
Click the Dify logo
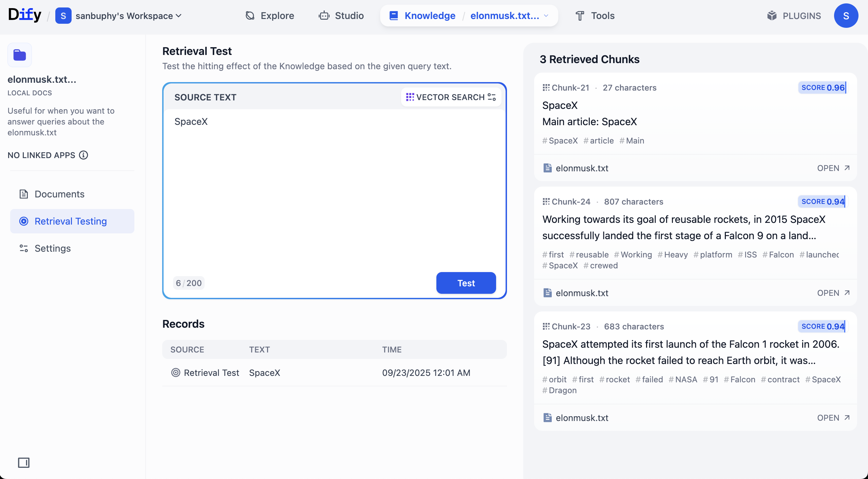click(x=24, y=15)
